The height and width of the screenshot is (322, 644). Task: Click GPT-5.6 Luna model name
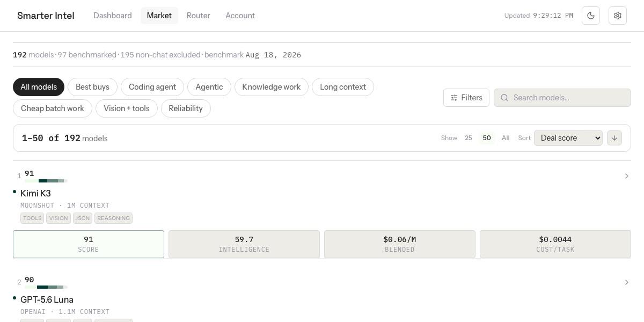47,299
